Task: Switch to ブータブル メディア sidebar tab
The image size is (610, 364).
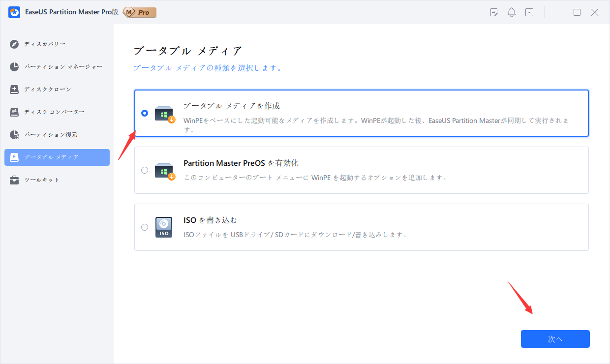Action: pos(57,157)
